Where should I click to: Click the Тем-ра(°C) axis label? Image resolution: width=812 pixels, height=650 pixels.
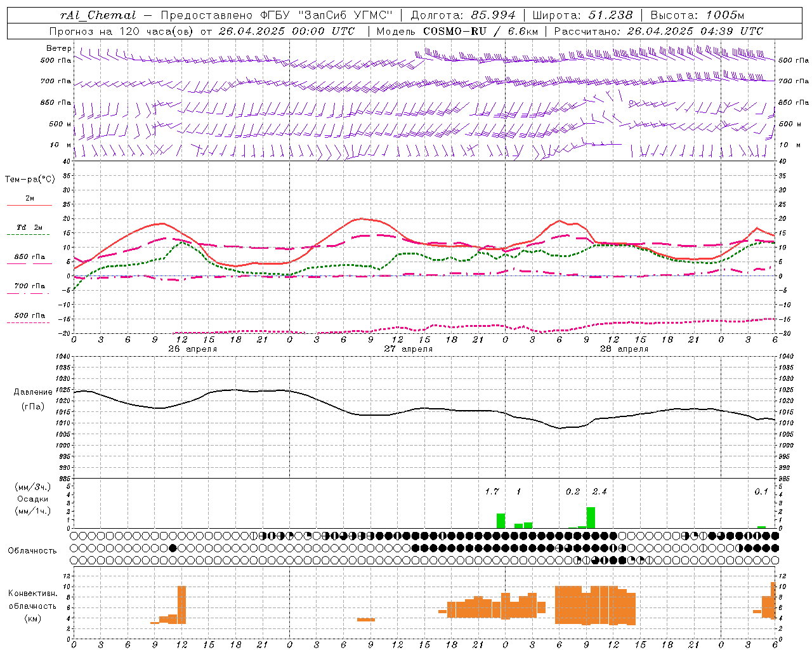tap(30, 180)
